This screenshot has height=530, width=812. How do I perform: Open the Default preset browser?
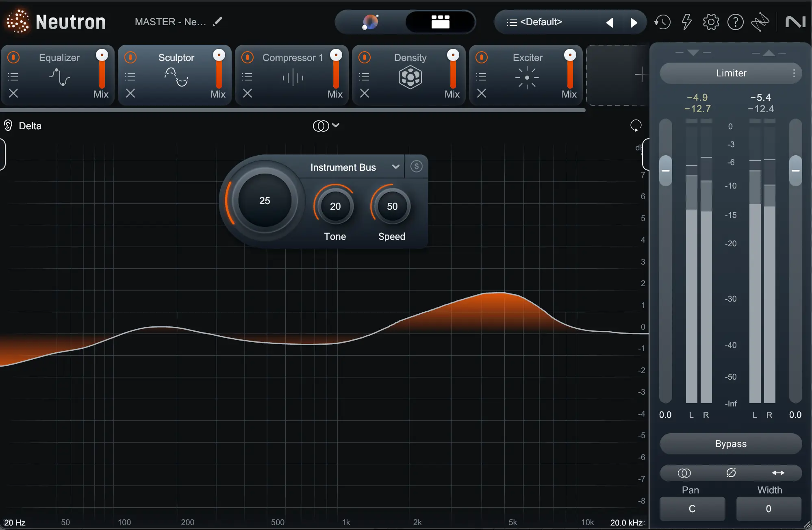pos(535,22)
